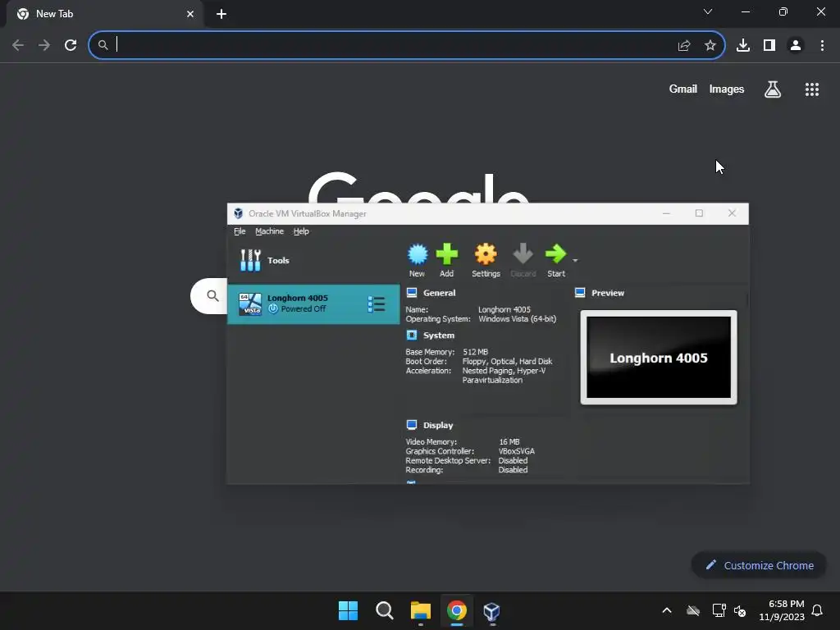
Task: Click the Longhorn 4005 preview thumbnail
Action: (659, 358)
